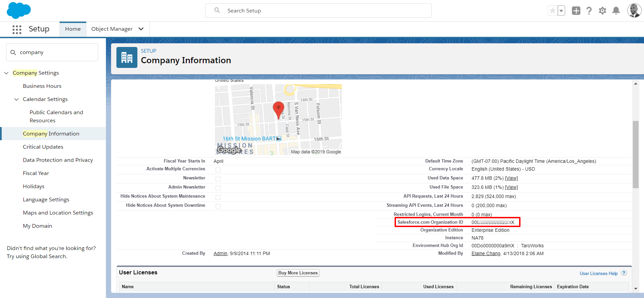Screen dimensions: 644x298
Task: Click the Google logo on the map
Action: [229, 150]
